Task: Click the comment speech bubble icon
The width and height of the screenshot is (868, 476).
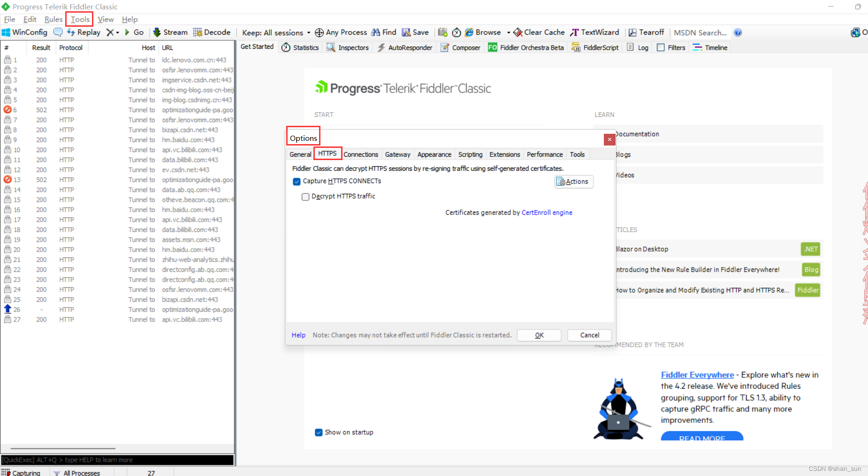Action: coord(58,32)
